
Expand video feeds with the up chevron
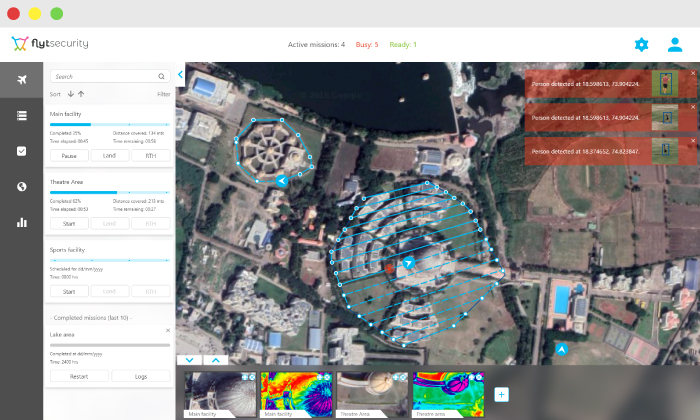pos(216,360)
